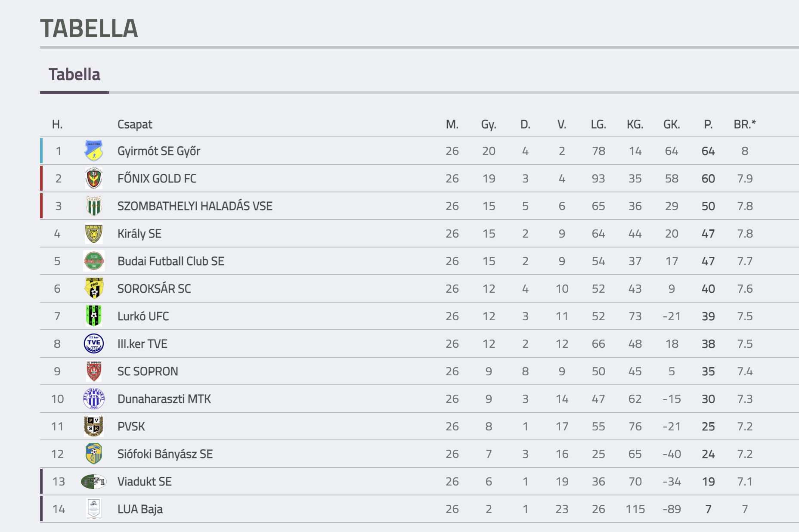Click the Soroksár SC yellow-black crest
This screenshot has height=532, width=799.
(94, 288)
